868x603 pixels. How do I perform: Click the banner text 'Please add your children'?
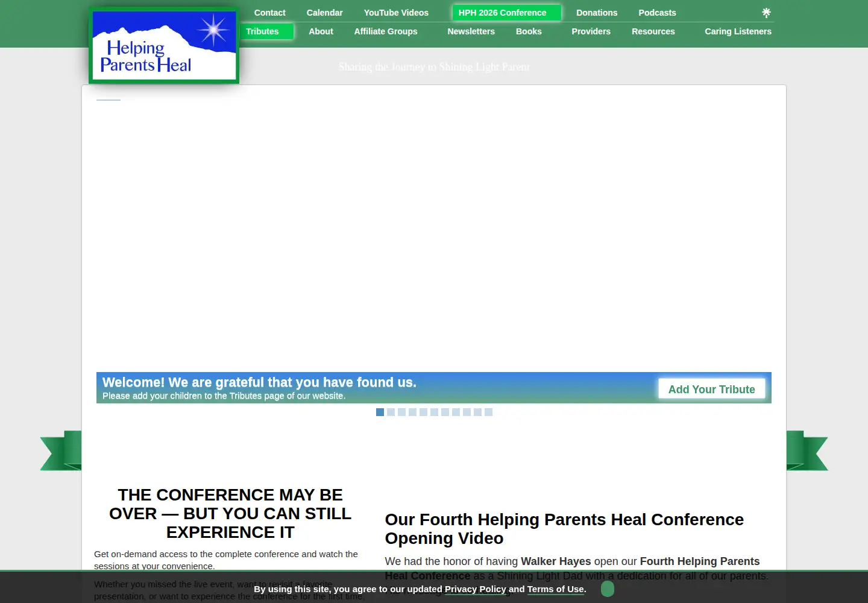tap(224, 396)
